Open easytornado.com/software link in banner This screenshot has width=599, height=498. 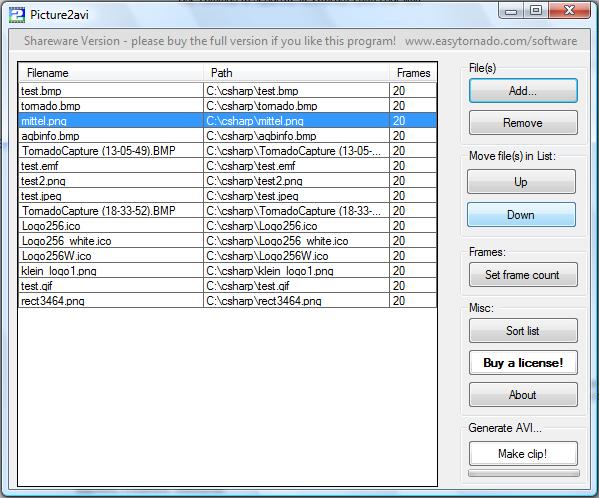point(491,41)
